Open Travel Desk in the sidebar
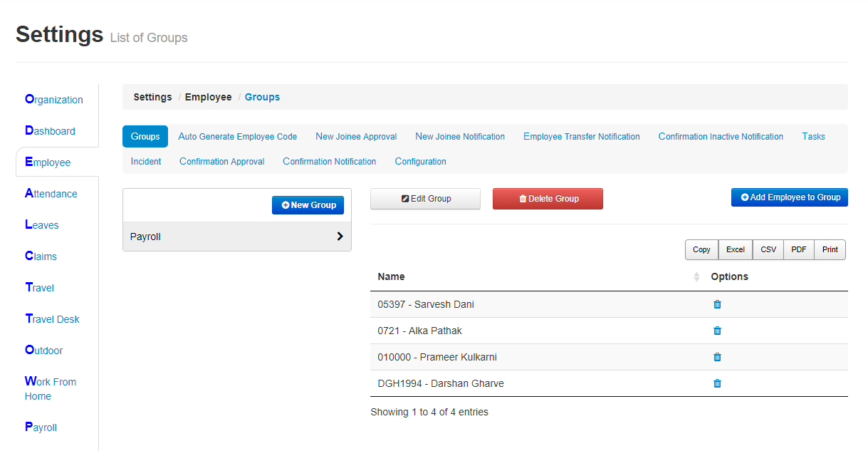This screenshot has width=868, height=451. tap(52, 319)
